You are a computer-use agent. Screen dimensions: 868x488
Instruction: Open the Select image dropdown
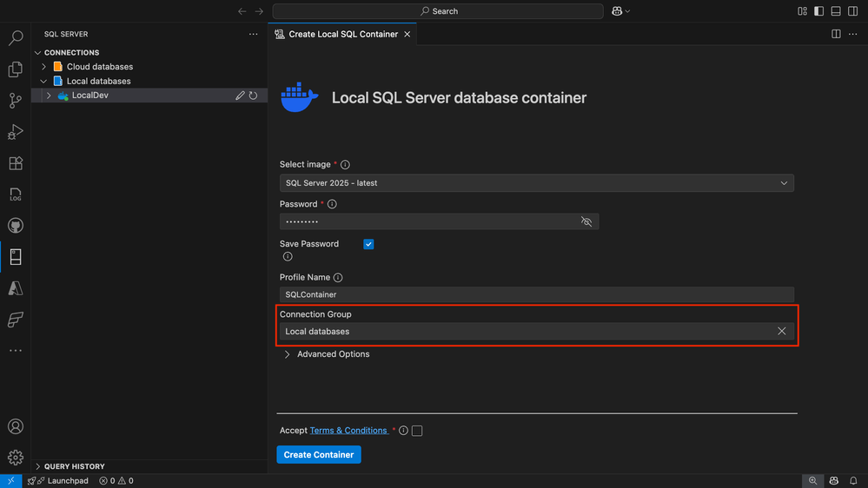coord(536,183)
